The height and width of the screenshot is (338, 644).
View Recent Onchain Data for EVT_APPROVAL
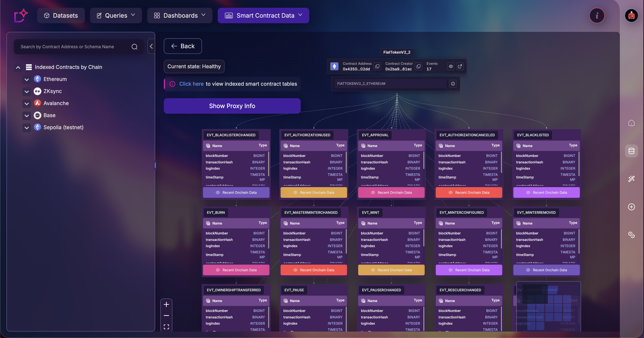click(x=391, y=192)
